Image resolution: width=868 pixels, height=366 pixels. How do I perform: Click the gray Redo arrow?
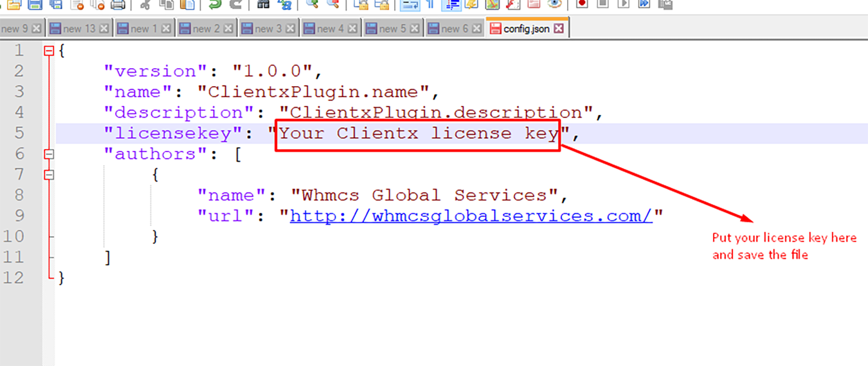pyautogui.click(x=236, y=5)
